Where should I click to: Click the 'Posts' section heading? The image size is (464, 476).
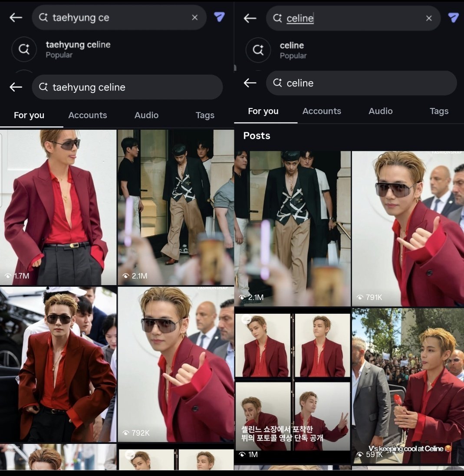point(257,136)
